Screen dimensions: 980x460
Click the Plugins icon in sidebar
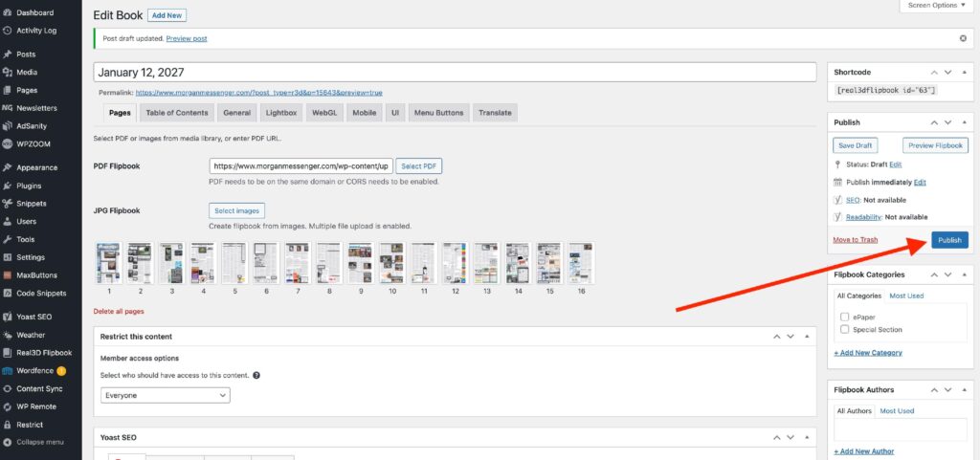coord(8,186)
